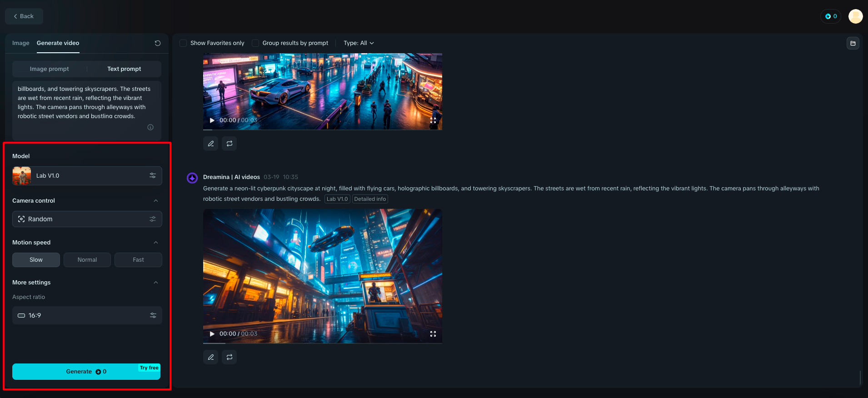Screen dimensions: 868x398
Task: Edit prompt of the first video
Action: 211,144
